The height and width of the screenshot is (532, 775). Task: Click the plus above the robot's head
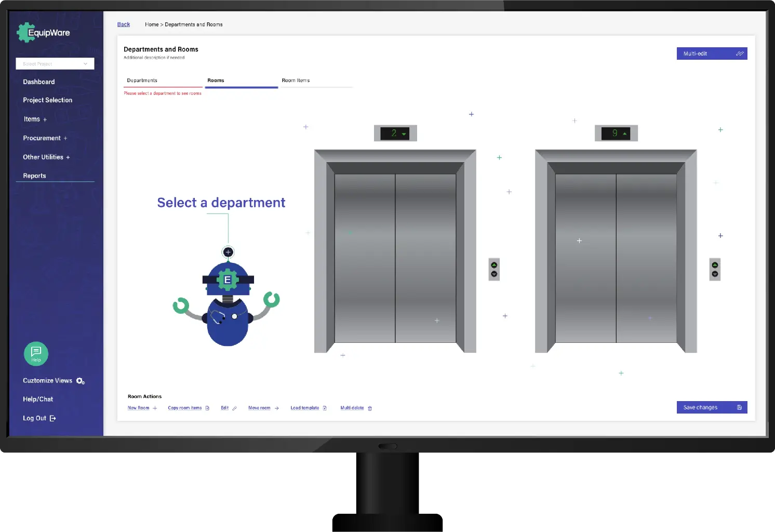(x=228, y=252)
